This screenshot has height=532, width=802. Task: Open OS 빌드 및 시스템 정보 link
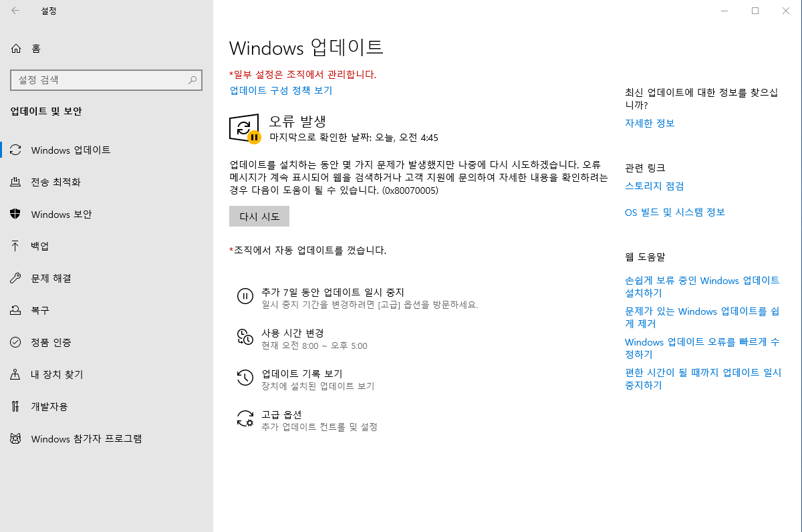coord(675,212)
